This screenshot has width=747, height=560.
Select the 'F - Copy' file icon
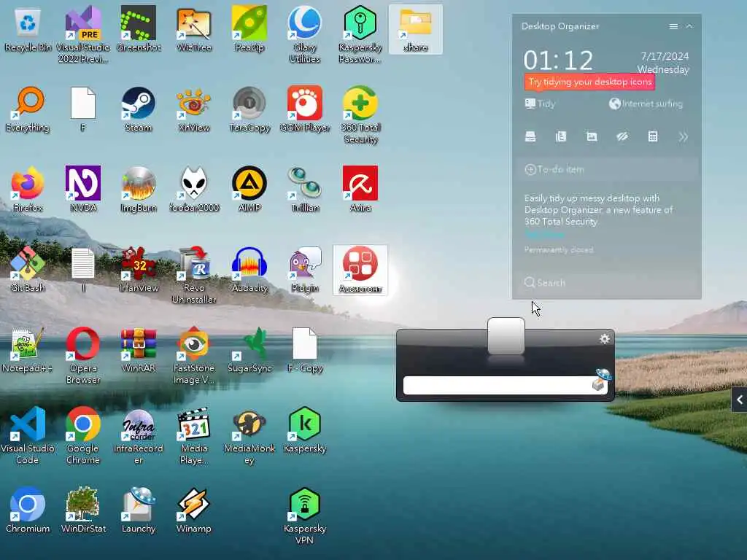point(304,350)
